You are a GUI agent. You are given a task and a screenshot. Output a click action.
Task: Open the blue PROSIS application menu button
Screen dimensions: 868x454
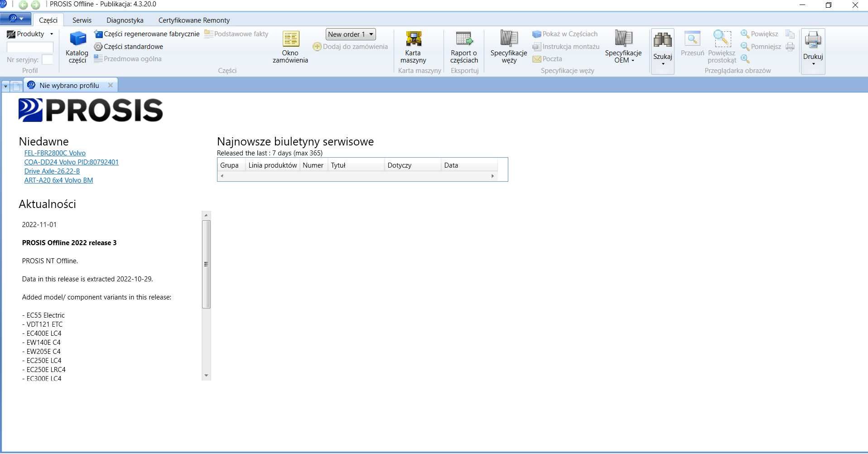click(x=16, y=19)
